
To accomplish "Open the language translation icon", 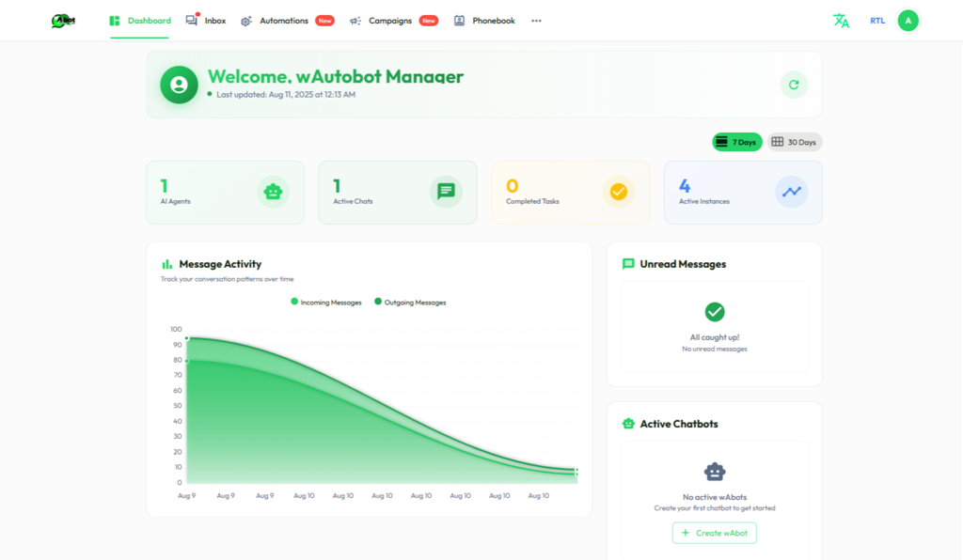I will [x=841, y=21].
